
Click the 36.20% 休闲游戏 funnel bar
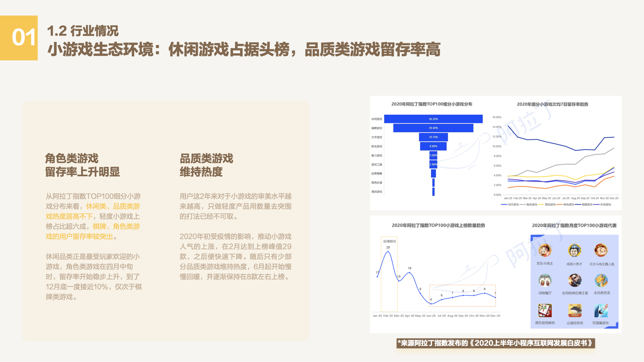(433, 119)
